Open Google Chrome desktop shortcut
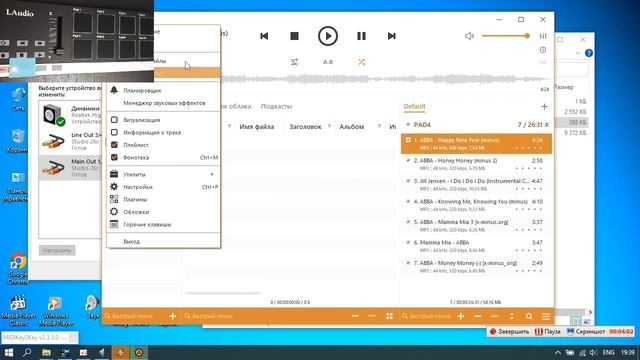The height and width of the screenshot is (360, 640). tap(18, 269)
